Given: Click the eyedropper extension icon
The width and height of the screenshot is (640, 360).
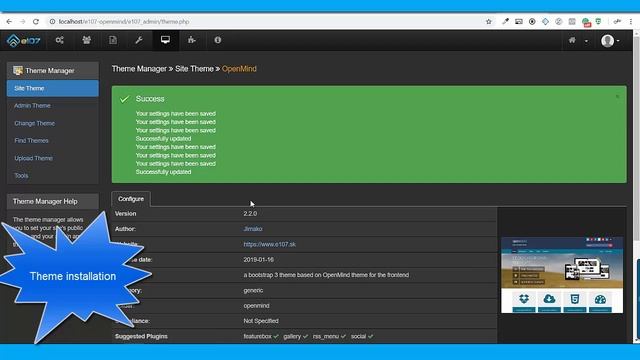Looking at the screenshot, I should pyautogui.click(x=505, y=22).
